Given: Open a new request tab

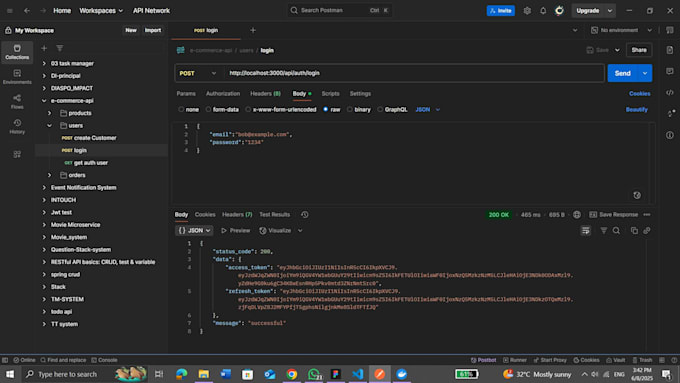Looking at the screenshot, I should click(x=253, y=30).
